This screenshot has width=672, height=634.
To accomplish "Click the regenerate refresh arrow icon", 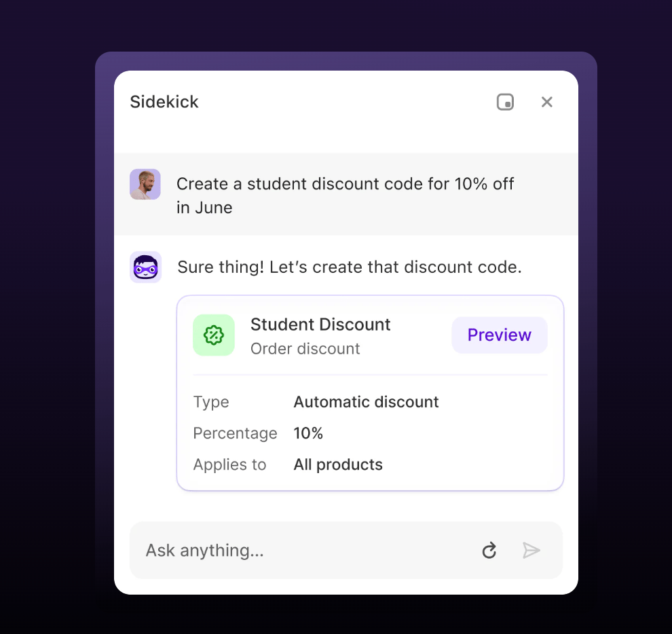I will (x=489, y=551).
